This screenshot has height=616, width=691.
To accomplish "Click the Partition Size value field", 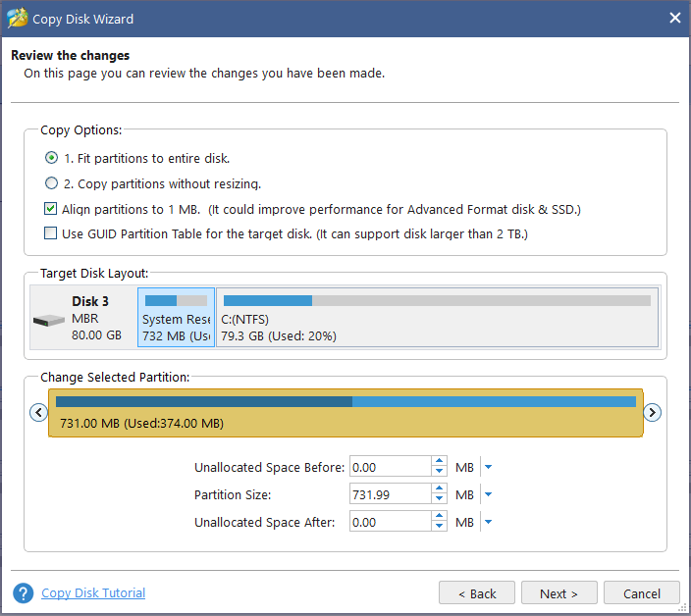I will click(x=391, y=494).
